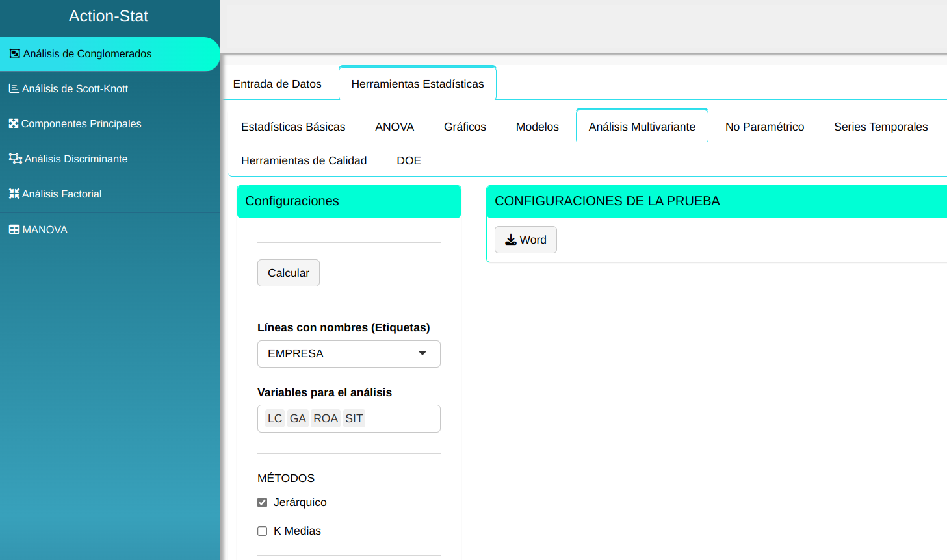Open the DOE tab
The height and width of the screenshot is (560, 947).
[409, 160]
